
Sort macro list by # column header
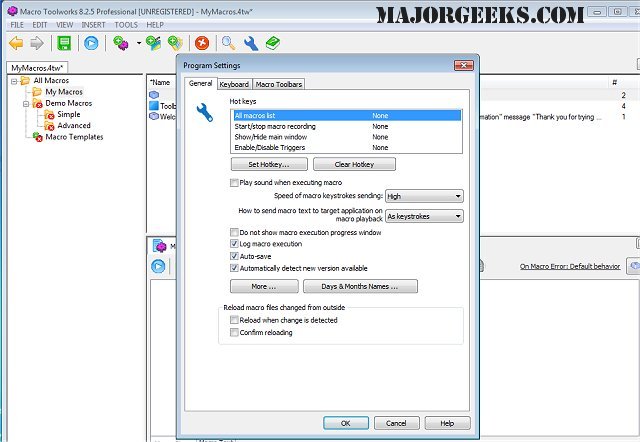click(x=615, y=82)
